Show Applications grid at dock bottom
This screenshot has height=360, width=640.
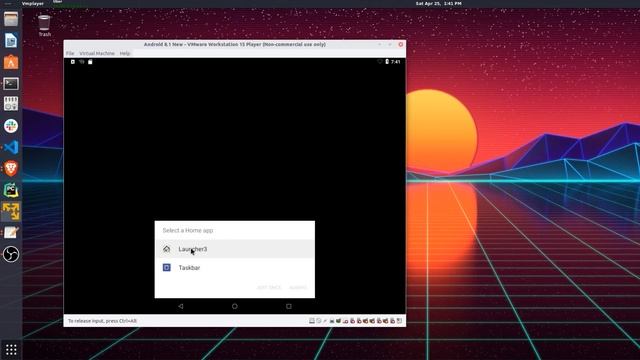11,349
